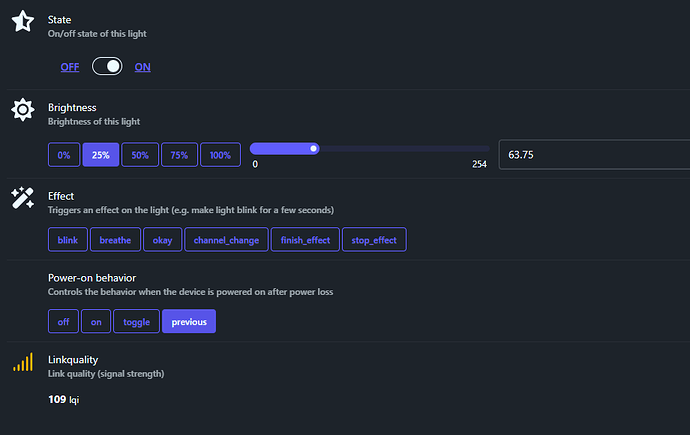Trigger the blink effect

pos(68,240)
